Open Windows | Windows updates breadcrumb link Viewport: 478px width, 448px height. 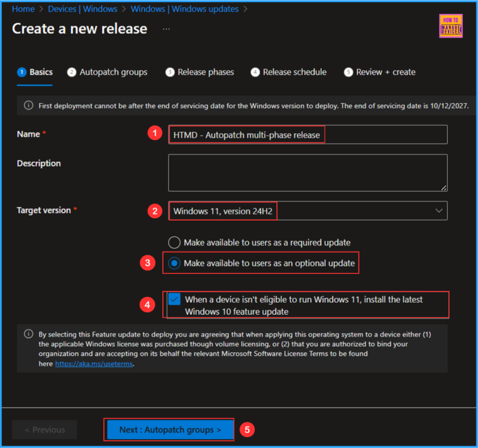pos(185,9)
